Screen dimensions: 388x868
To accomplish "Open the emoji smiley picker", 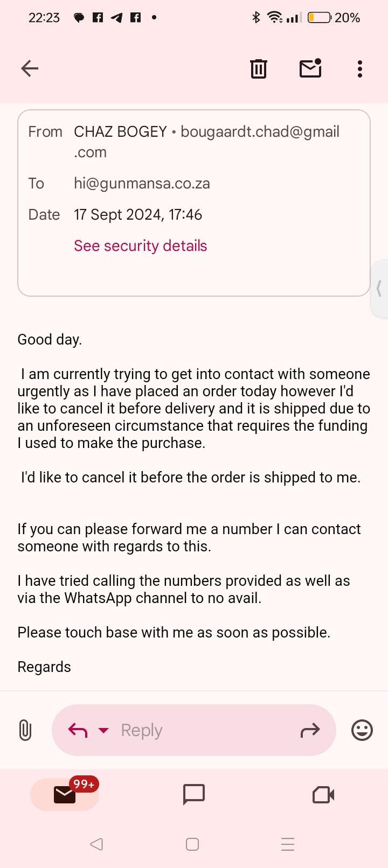I will point(362,730).
